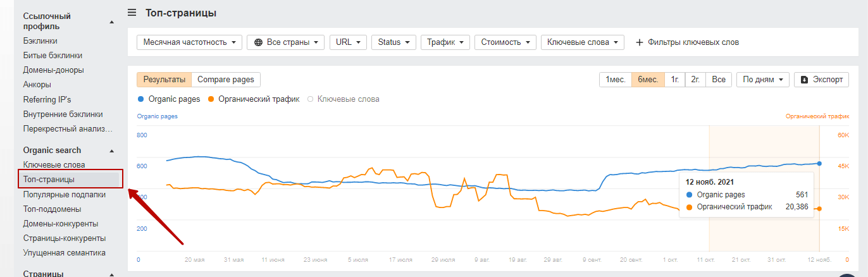Switch to the Compare pages tab

point(226,80)
